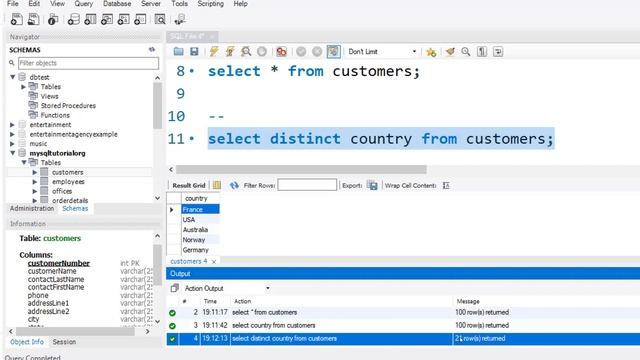Switch to the Session tab
The height and width of the screenshot is (360, 640).
pos(64,342)
